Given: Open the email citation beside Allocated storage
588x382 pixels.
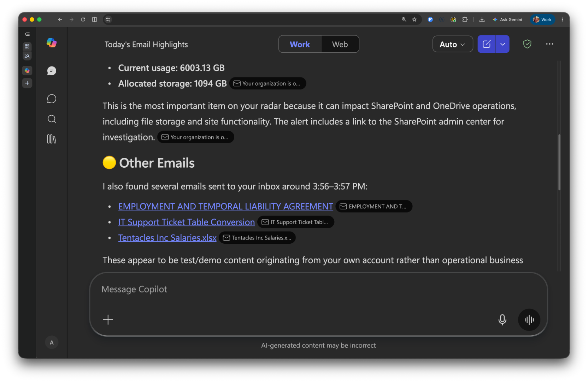Looking at the screenshot, I should [x=267, y=83].
